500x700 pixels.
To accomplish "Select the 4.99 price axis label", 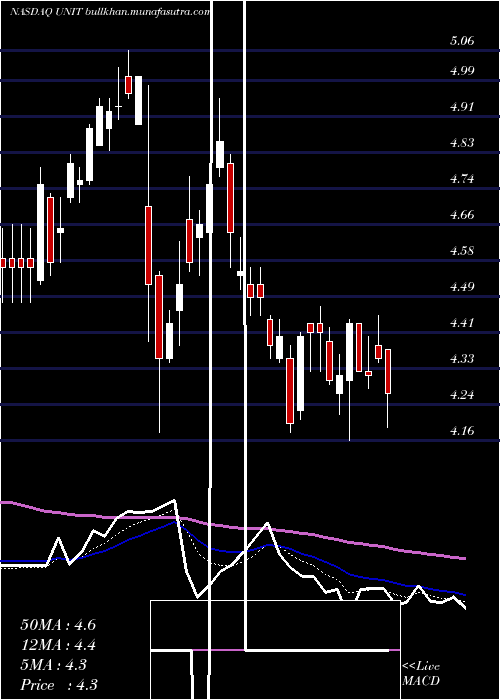I will [x=462, y=71].
